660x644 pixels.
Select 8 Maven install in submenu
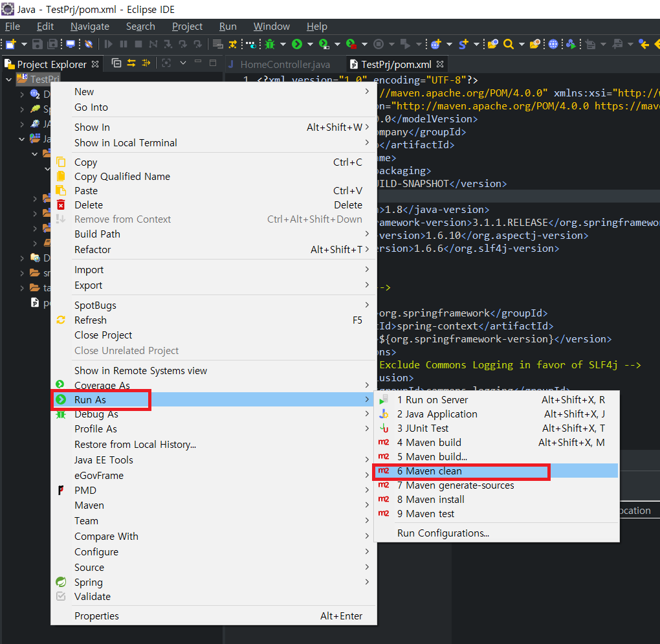(x=497, y=500)
